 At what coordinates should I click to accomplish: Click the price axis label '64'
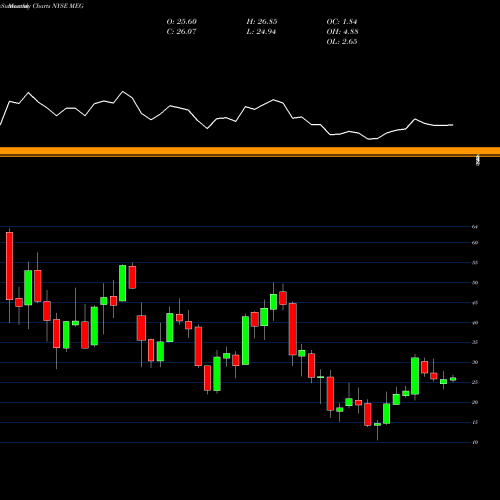(475, 227)
